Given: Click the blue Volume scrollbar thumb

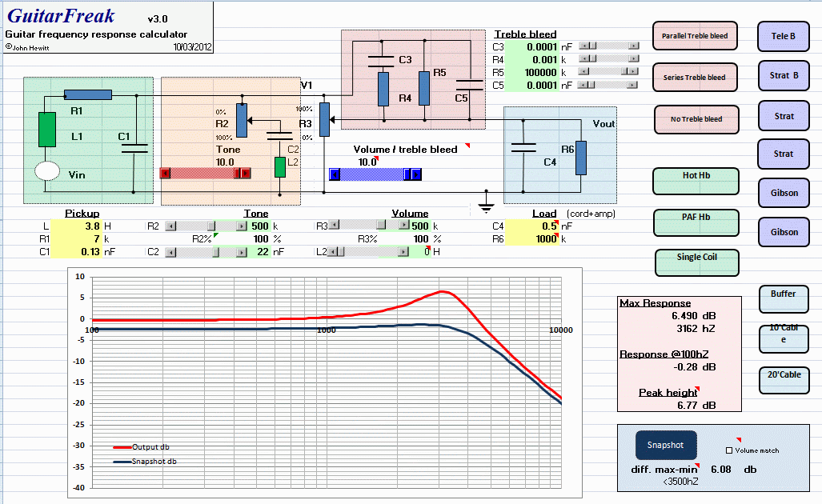Looking at the screenshot, I should [x=407, y=174].
